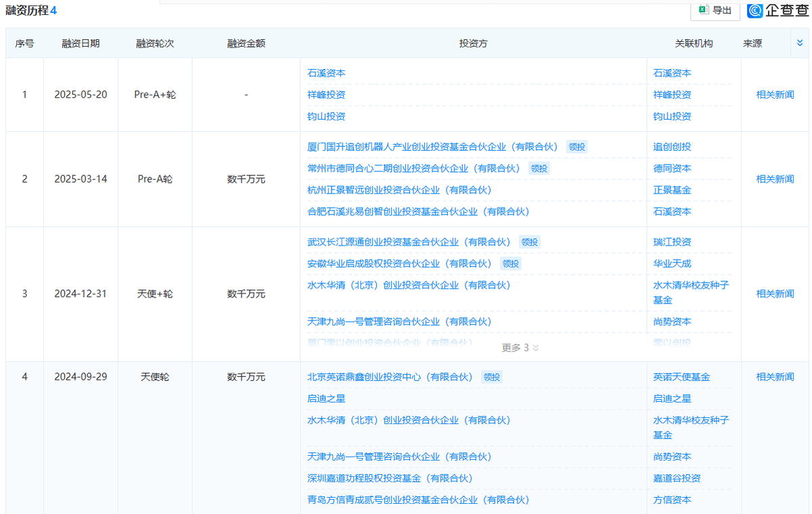Open 北京英诺鼎鑫创业投资中心
The width and height of the screenshot is (812, 514).
click(390, 377)
